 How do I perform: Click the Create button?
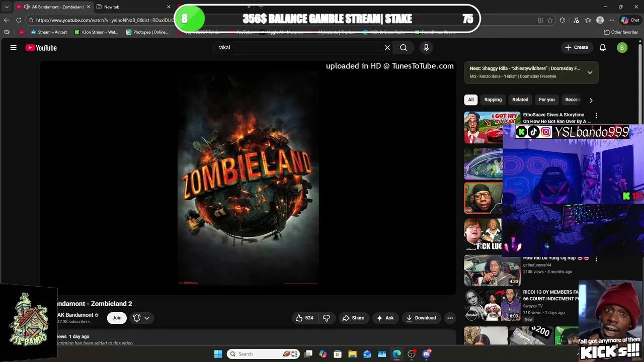coord(577,48)
